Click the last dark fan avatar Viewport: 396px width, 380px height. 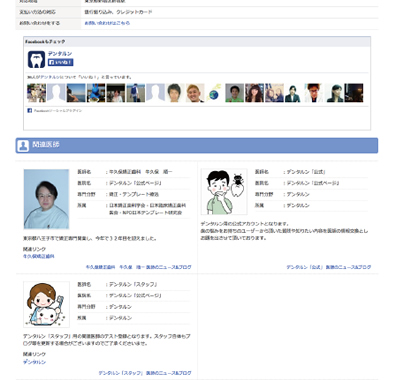[x=354, y=93]
